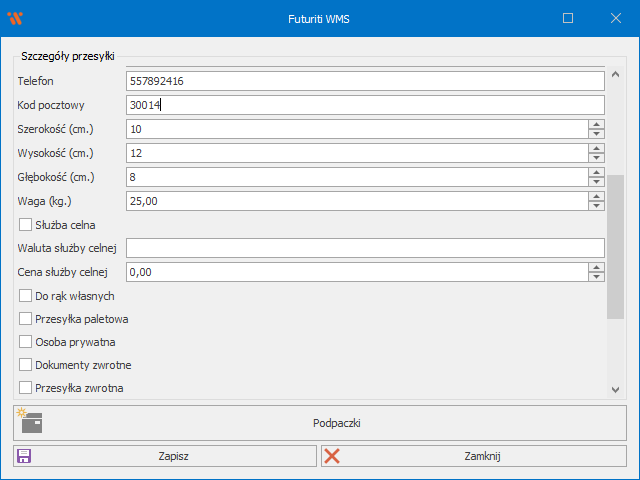This screenshot has width=640, height=480.
Task: Click the Waluta służby celnej text field
Action: [365, 248]
